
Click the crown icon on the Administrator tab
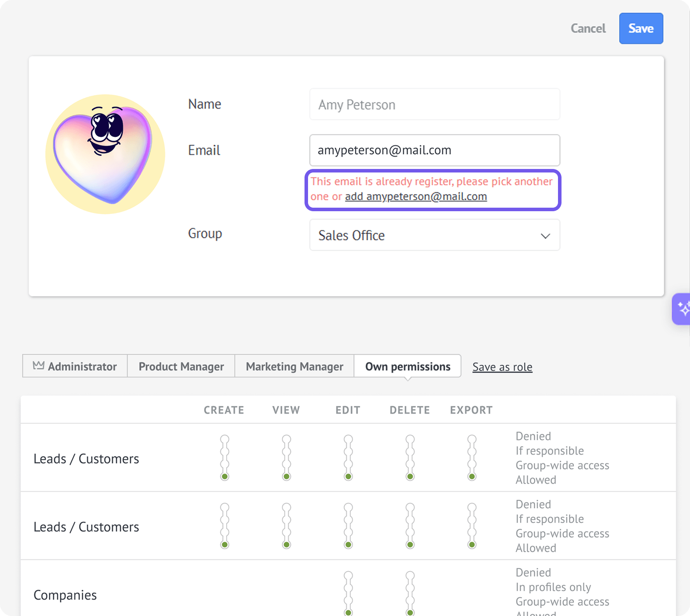point(39,366)
